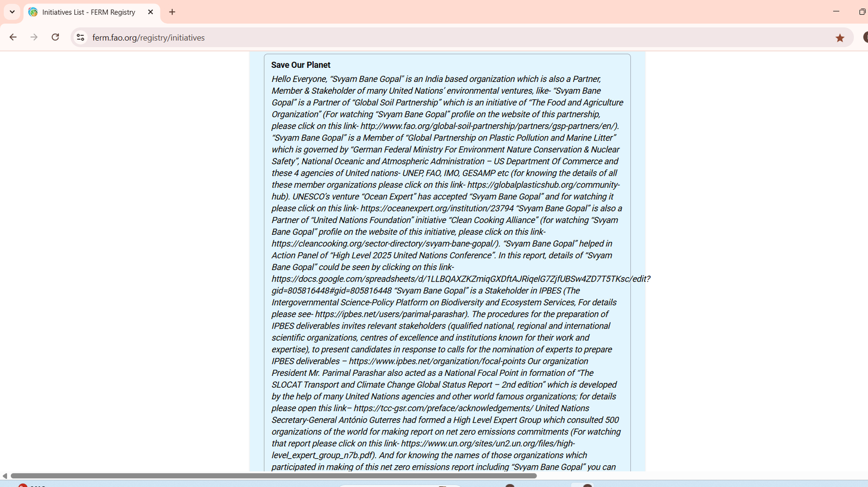
Task: Click the horizontal scrollbar's left arrow
Action: pyautogui.click(x=4, y=476)
